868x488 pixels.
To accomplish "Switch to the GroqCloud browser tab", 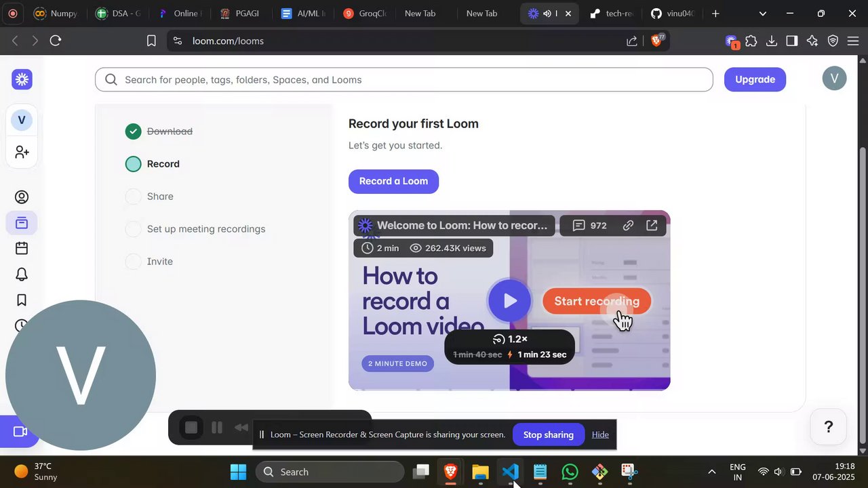I will pyautogui.click(x=364, y=14).
